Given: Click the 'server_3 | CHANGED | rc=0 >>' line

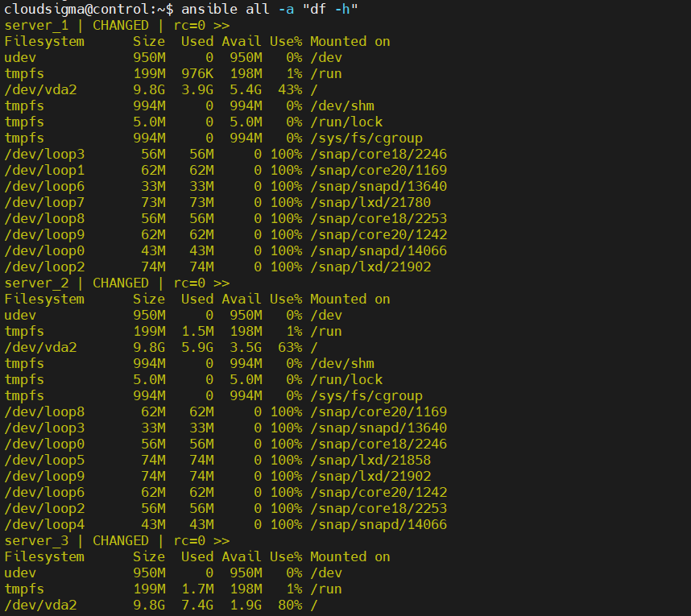Looking at the screenshot, I should coord(118,540).
